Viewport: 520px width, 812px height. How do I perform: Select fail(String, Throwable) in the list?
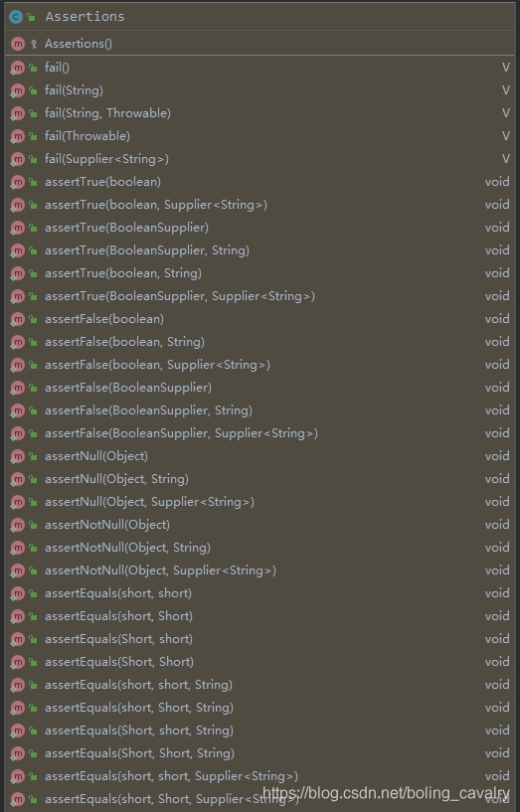(x=260, y=113)
